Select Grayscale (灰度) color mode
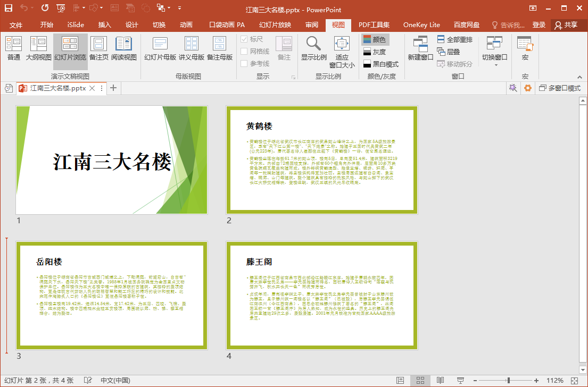Viewport: 588px width, 387px height. 375,52
